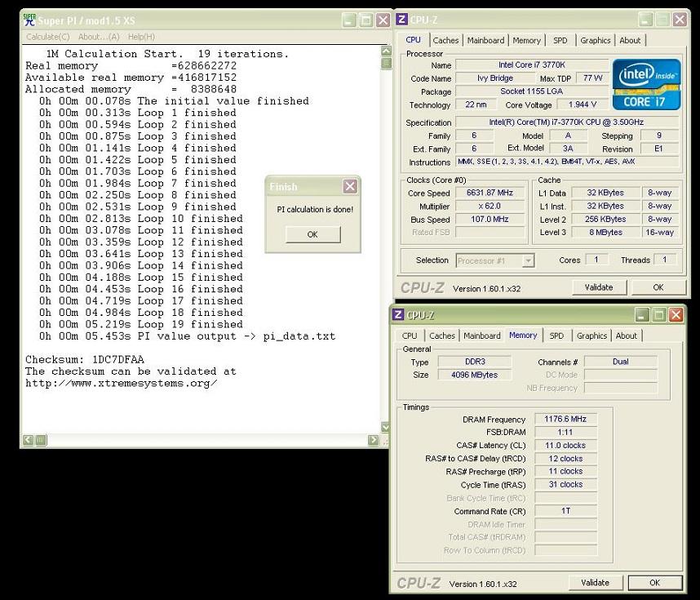
Task: Click the CPU-Z logo icon in the Memory window title
Action: [398, 314]
